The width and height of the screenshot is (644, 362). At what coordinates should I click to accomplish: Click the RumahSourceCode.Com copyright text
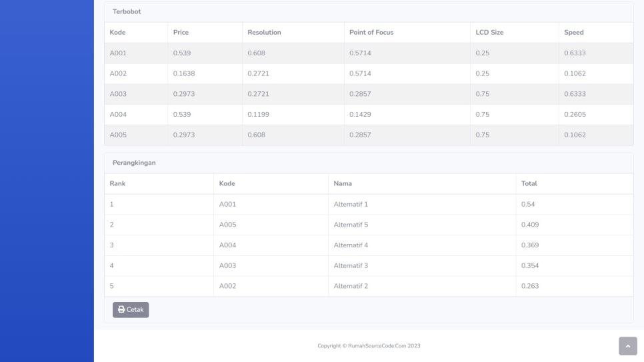click(x=368, y=345)
